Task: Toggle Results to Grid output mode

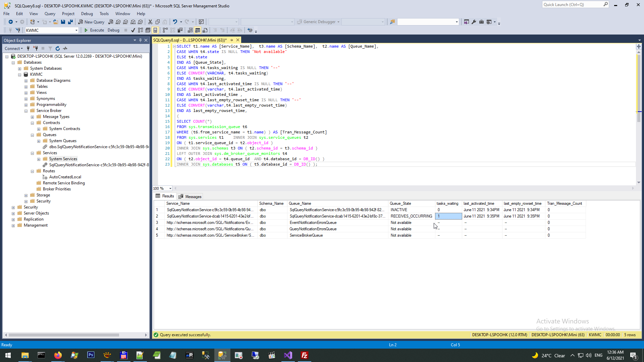Action: tap(198, 30)
